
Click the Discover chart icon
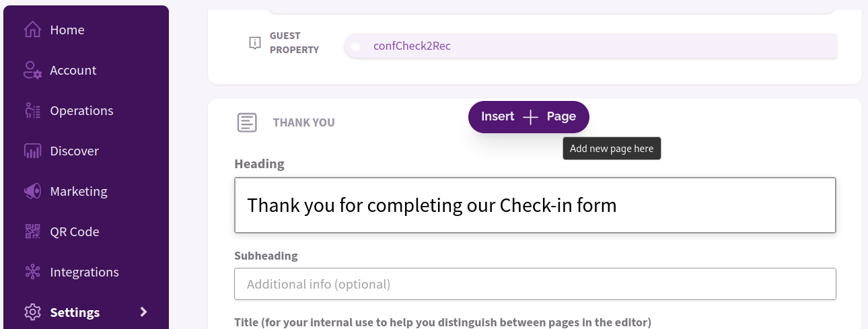click(32, 151)
